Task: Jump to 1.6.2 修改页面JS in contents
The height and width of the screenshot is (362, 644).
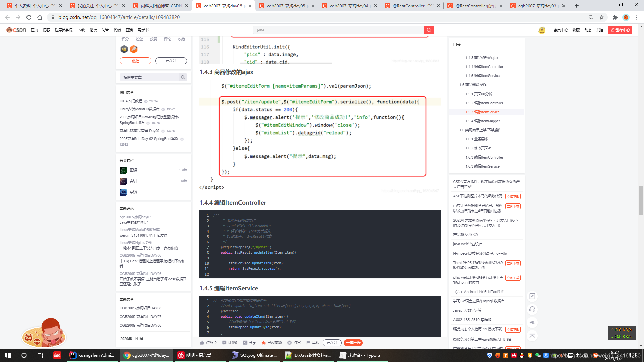Action: click(x=479, y=148)
